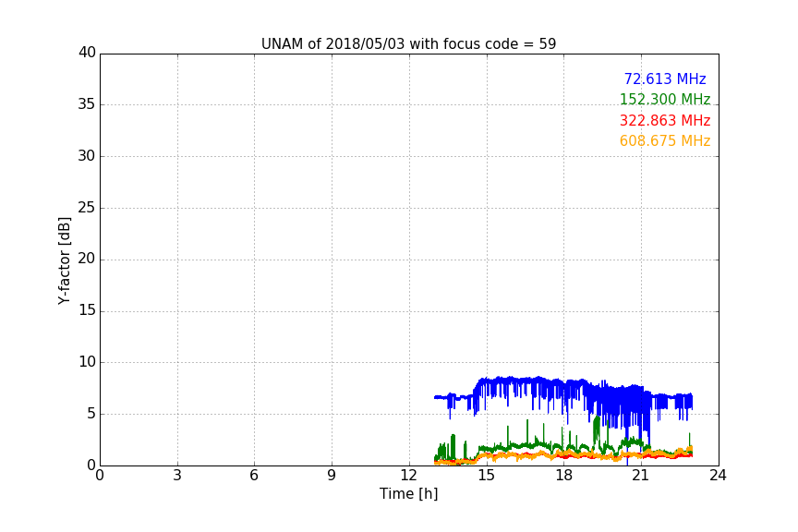Select the green 152.300 MHz legend label
This screenshot has height=532, width=798.
tap(665, 99)
